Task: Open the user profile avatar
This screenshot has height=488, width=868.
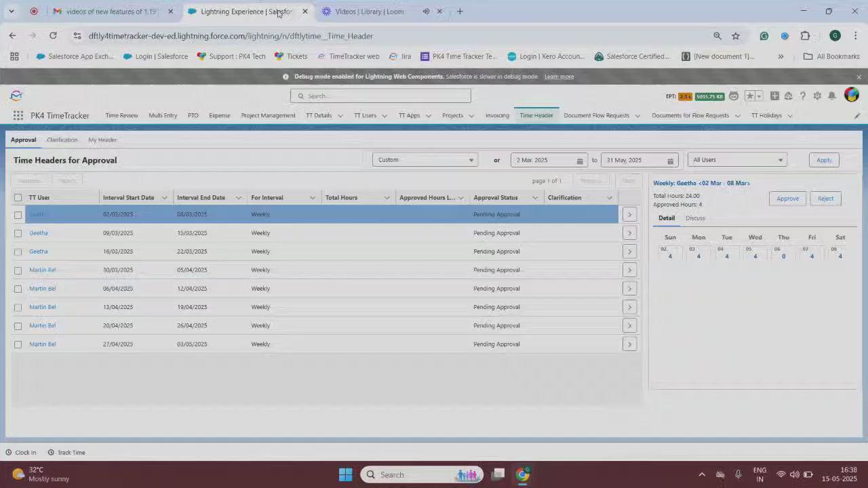Action: pos(851,96)
